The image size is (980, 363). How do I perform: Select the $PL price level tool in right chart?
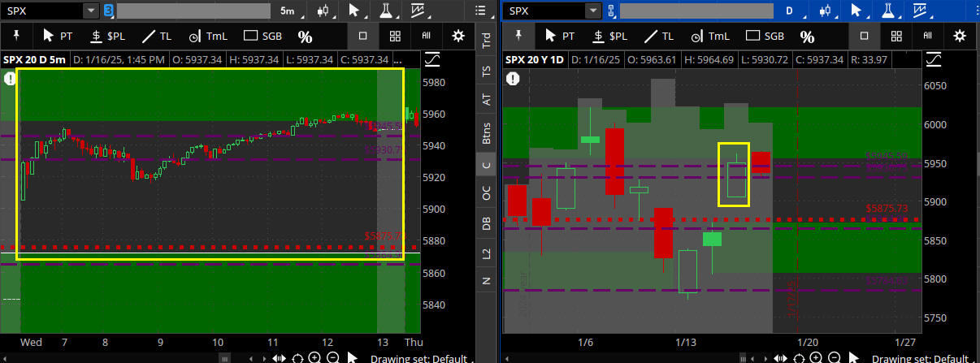pos(609,37)
